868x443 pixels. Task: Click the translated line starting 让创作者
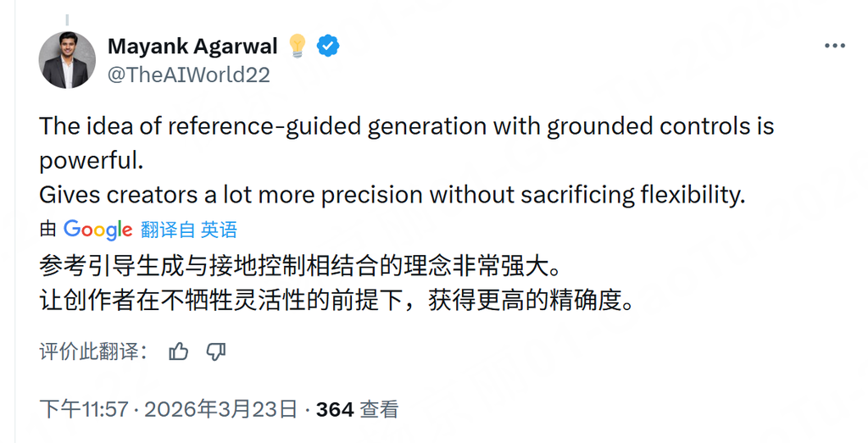pyautogui.click(x=337, y=301)
